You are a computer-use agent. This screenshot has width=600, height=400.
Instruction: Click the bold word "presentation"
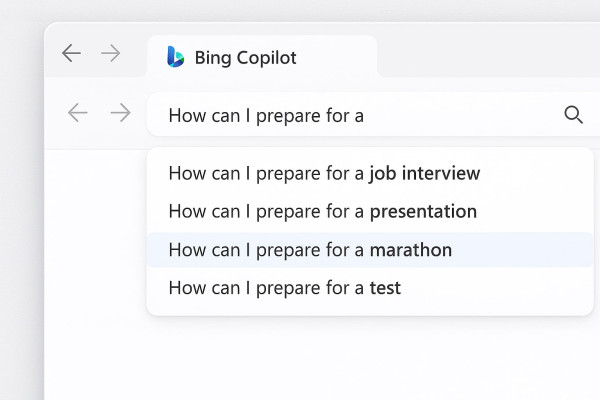click(423, 211)
